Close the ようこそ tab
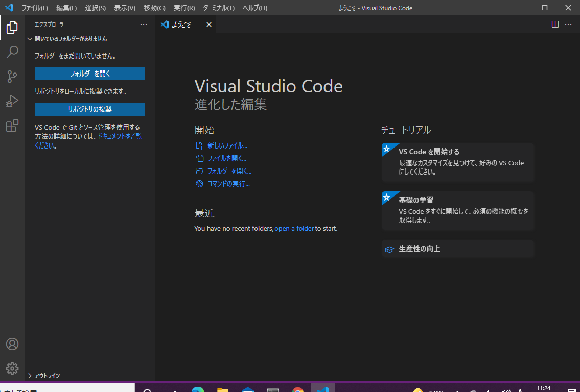580x392 pixels. pyautogui.click(x=208, y=24)
